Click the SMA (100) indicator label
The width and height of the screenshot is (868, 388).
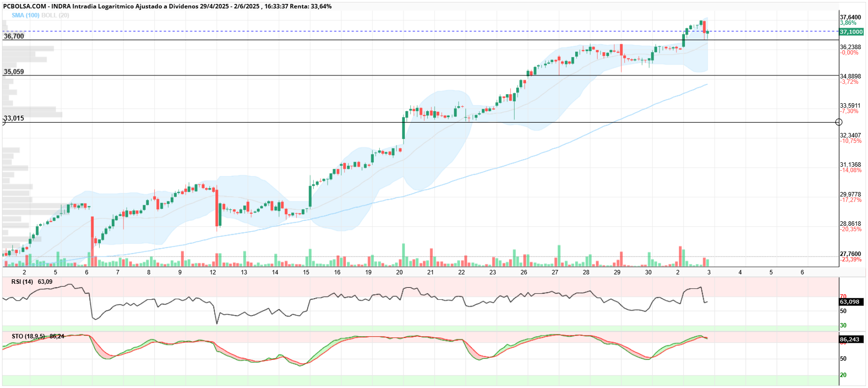click(x=25, y=15)
